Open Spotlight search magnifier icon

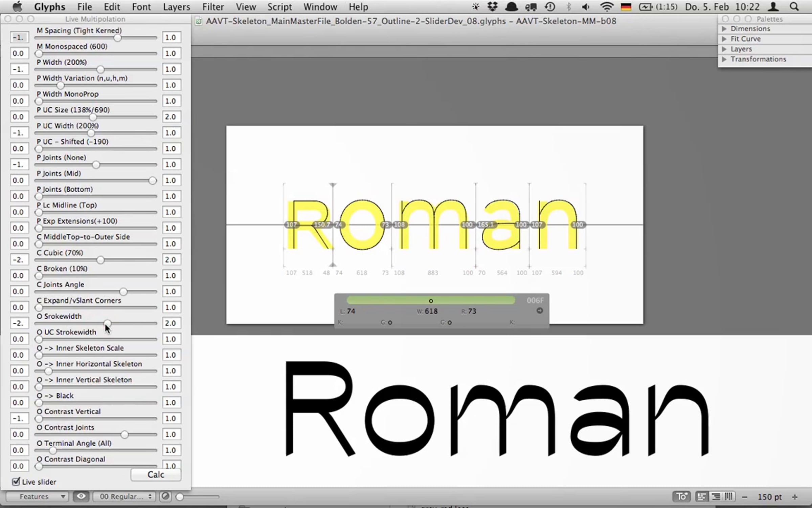(794, 7)
